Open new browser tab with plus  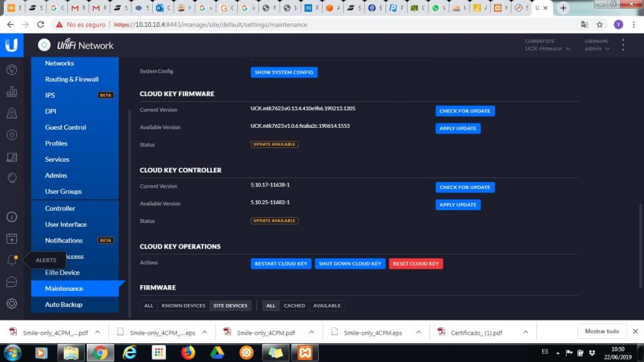563,8
